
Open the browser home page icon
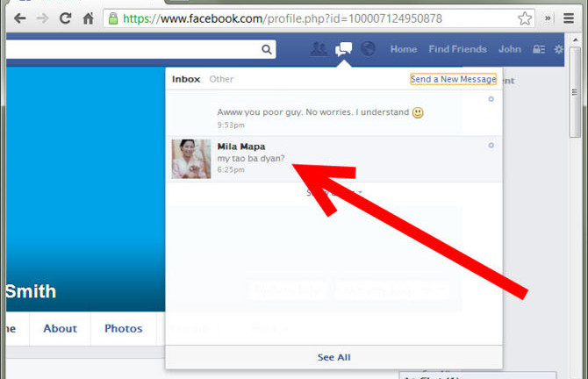[88, 18]
